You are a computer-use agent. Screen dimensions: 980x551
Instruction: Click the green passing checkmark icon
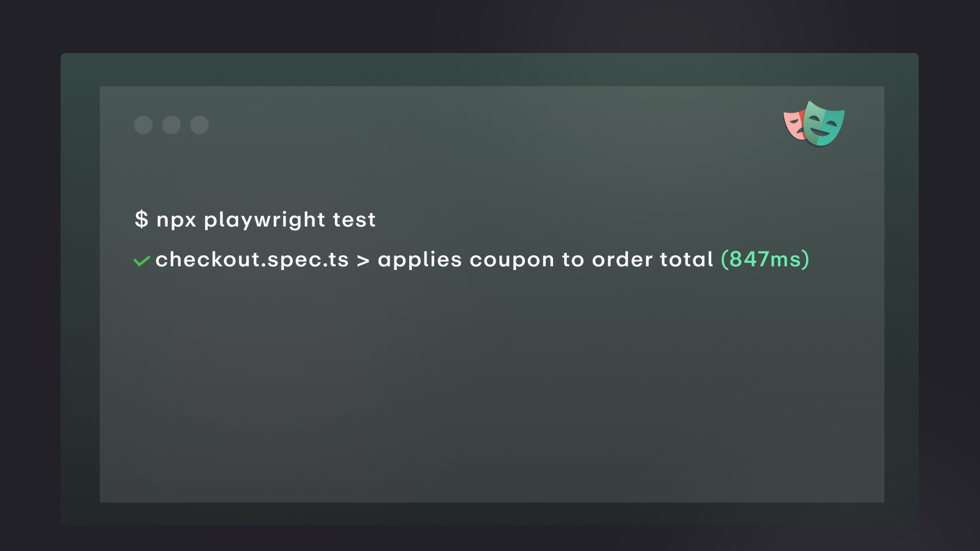coord(141,261)
